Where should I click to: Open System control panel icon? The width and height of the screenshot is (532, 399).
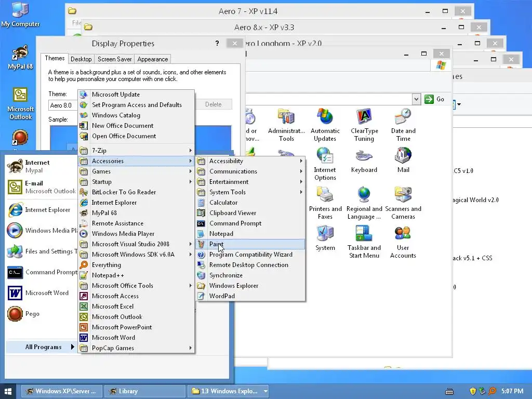point(325,238)
